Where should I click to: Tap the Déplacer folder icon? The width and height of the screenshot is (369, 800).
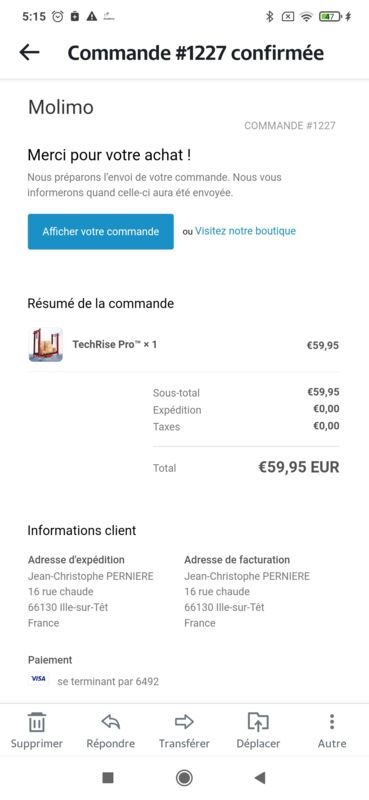pyautogui.click(x=258, y=721)
